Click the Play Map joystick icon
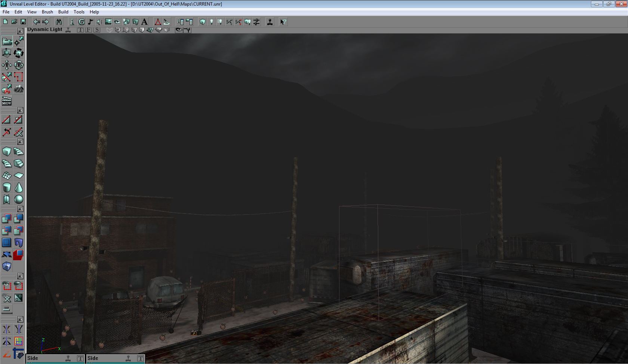The image size is (628, 364). (270, 22)
